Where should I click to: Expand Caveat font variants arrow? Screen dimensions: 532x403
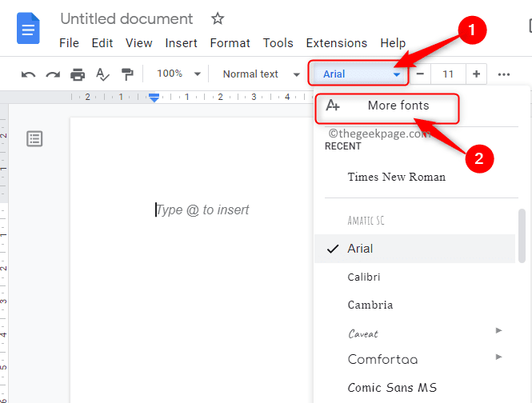point(498,330)
